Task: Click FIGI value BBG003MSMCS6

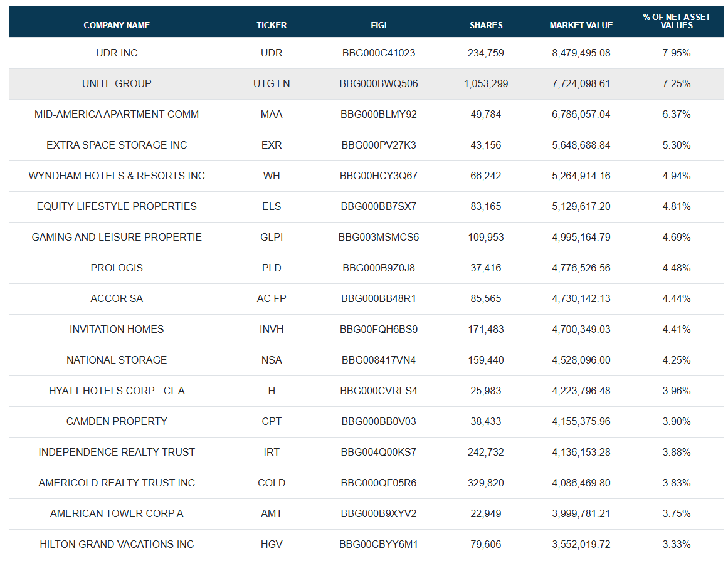Action: tap(378, 237)
